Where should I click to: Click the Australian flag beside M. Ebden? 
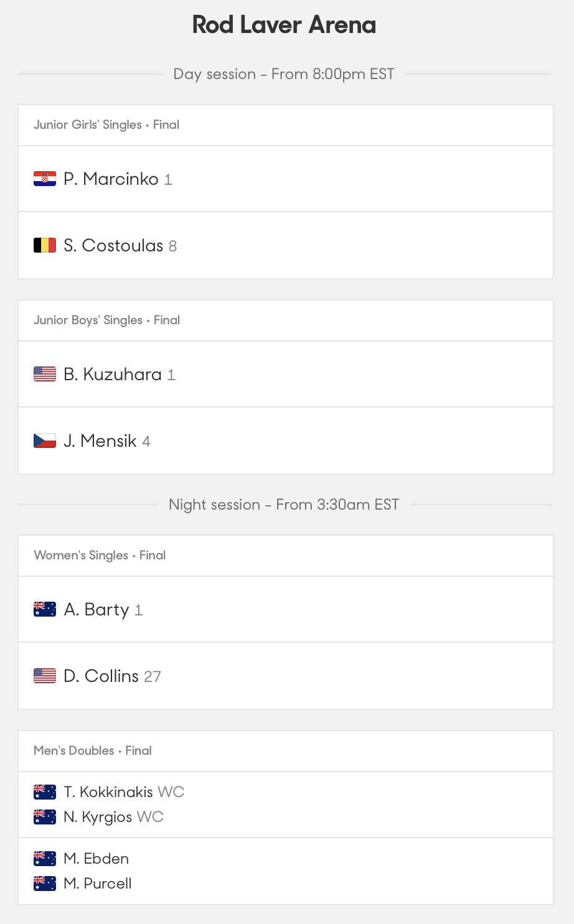click(45, 859)
